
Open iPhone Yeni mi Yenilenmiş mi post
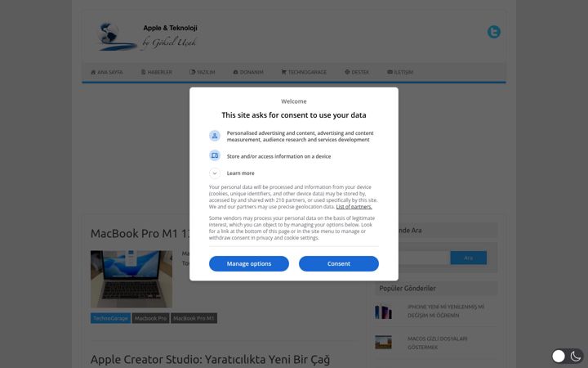pos(446,311)
